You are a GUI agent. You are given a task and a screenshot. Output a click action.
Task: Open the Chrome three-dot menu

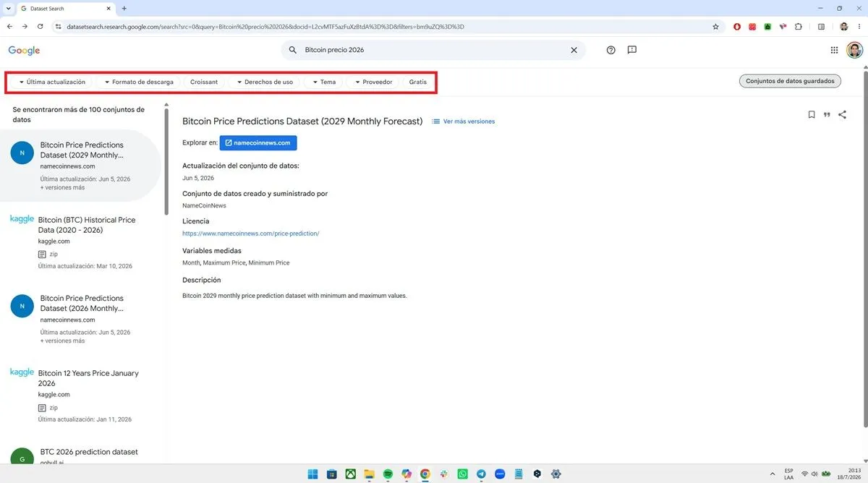click(859, 27)
